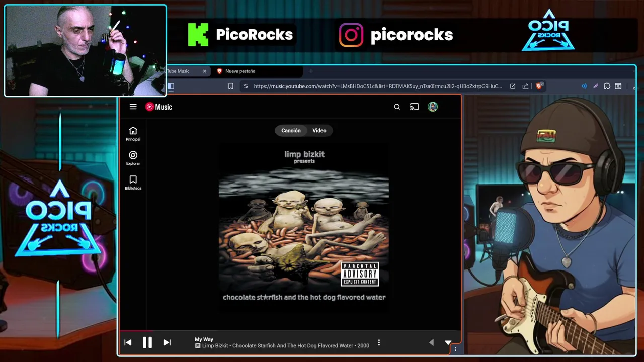This screenshot has height=362, width=644.
Task: Open the song's three-dot options menu
Action: point(379,342)
